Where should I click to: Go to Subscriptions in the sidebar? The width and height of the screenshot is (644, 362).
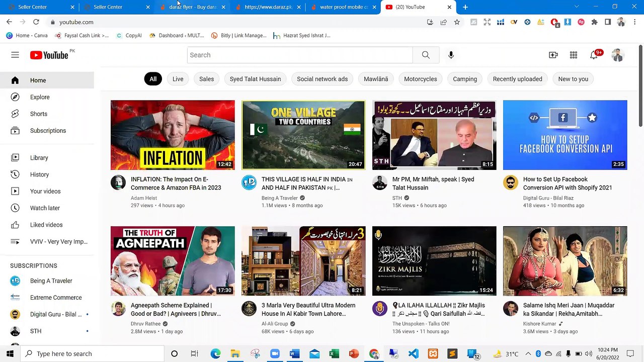click(47, 131)
